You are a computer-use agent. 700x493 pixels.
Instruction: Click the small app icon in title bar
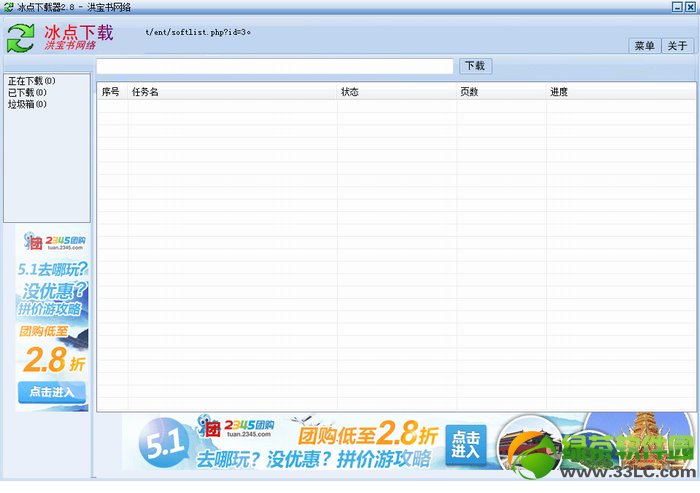coord(8,7)
